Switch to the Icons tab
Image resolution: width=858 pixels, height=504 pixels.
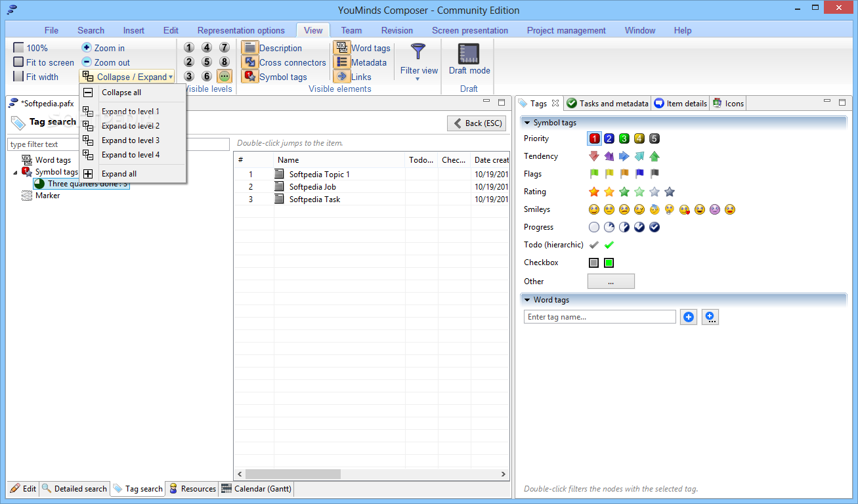728,103
